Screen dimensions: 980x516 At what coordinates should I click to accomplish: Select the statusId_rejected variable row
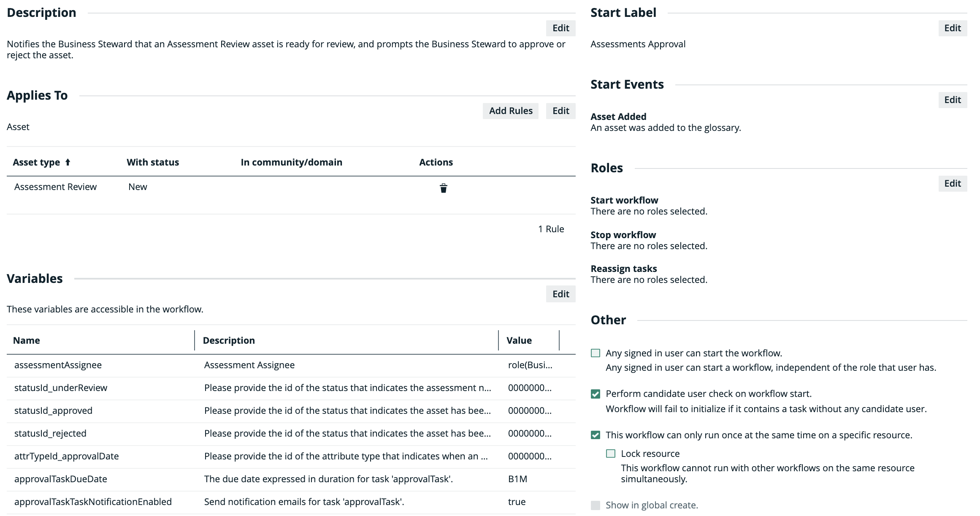pos(50,433)
